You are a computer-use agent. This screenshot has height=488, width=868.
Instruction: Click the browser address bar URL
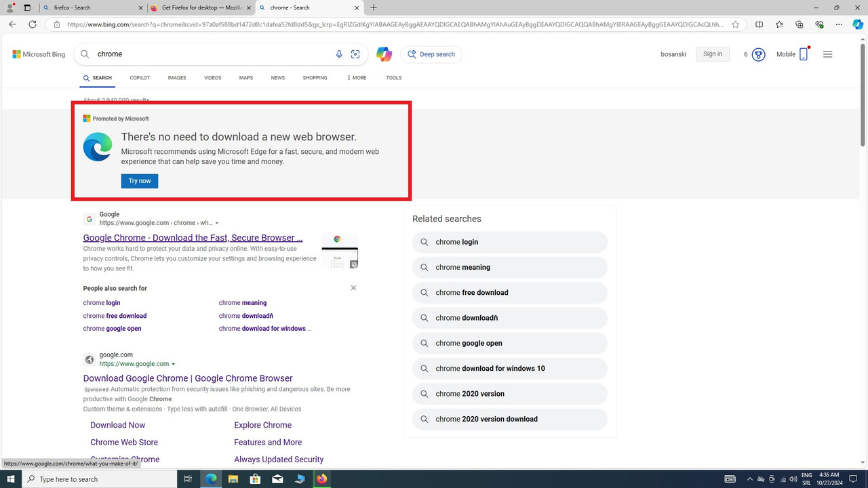click(x=395, y=24)
